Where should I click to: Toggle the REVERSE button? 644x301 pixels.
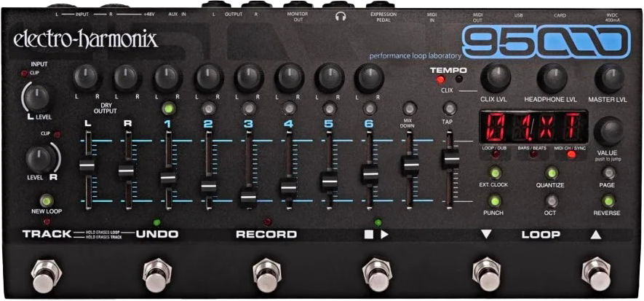tap(608, 201)
